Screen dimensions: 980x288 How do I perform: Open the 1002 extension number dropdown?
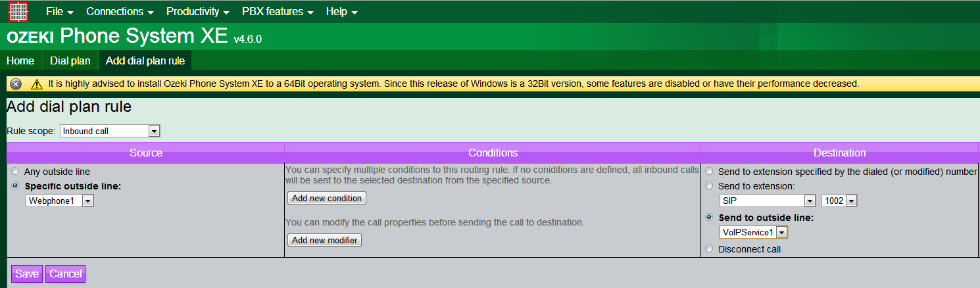[x=839, y=201]
